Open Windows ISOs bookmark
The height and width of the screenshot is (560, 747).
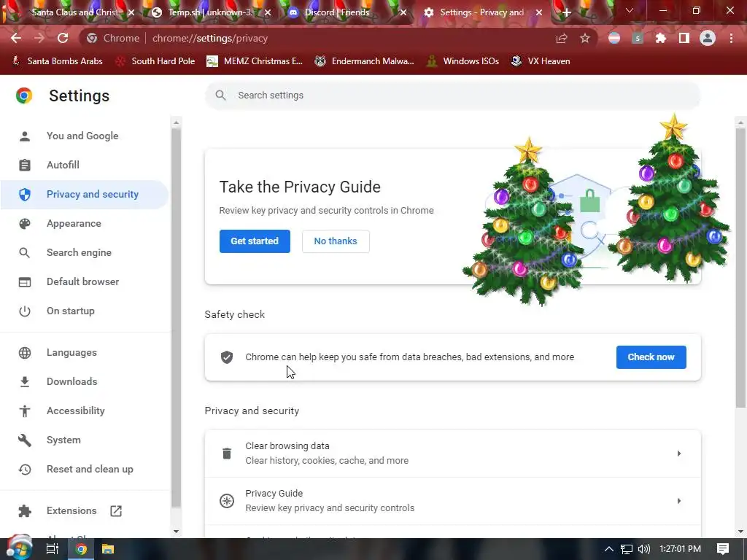[462, 61]
